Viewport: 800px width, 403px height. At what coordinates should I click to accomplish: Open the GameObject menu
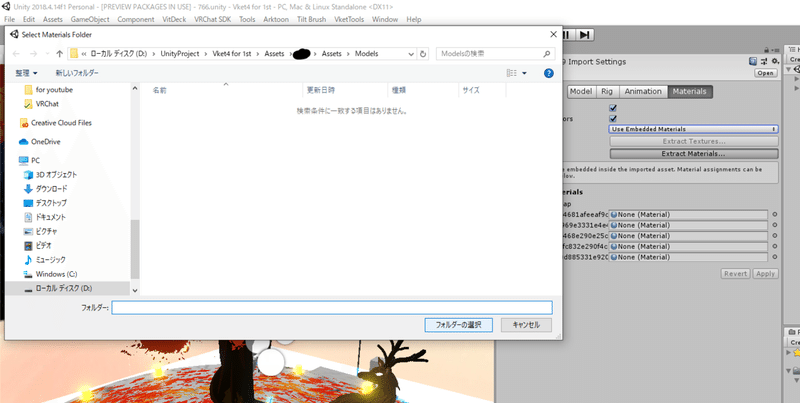click(90, 19)
